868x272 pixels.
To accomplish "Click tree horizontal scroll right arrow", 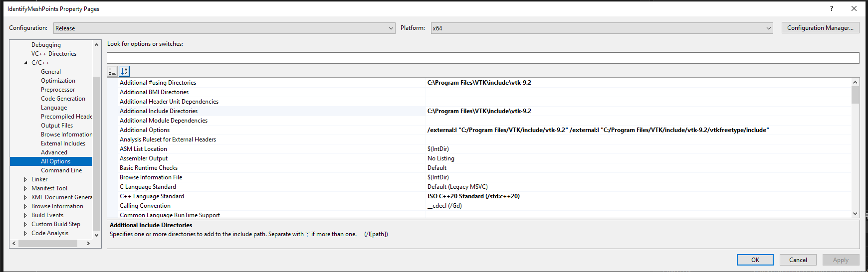I will coord(88,244).
